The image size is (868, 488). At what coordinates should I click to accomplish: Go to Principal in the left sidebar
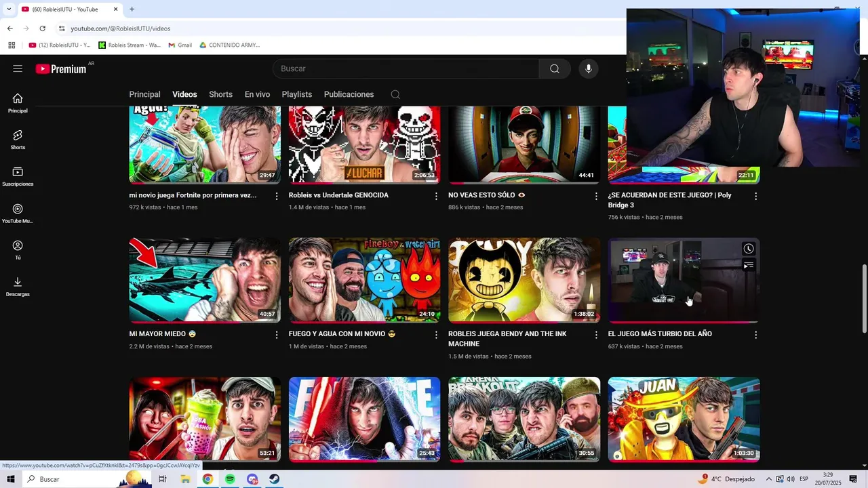click(18, 103)
